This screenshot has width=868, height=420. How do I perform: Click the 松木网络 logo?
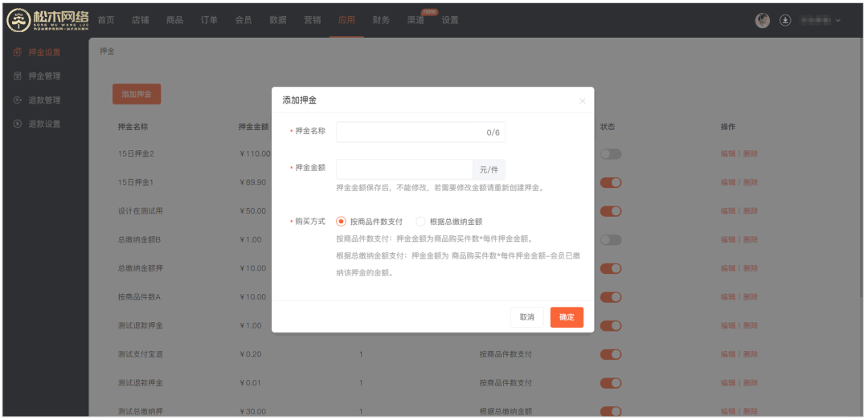click(47, 20)
